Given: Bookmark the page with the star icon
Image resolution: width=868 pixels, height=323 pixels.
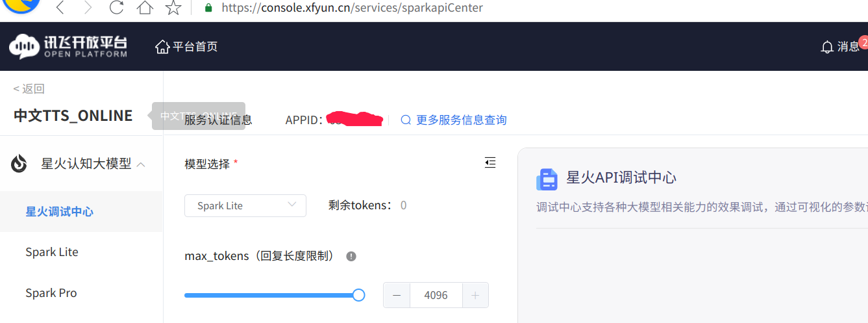Looking at the screenshot, I should click(173, 8).
